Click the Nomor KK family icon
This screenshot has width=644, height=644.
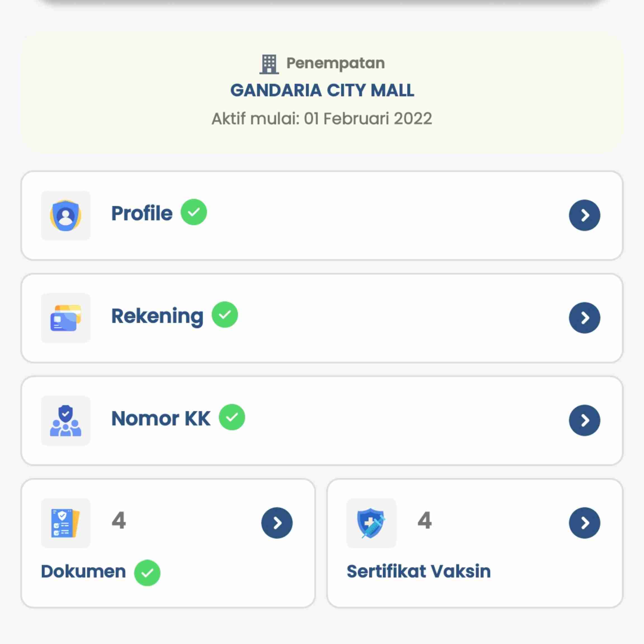pyautogui.click(x=66, y=420)
